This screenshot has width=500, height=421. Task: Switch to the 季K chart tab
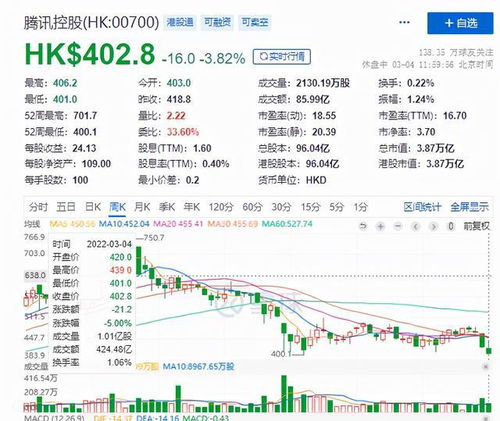tap(167, 207)
